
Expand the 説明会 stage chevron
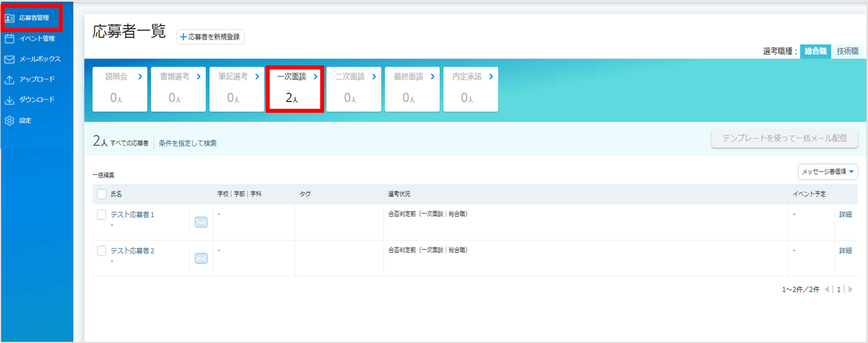[x=140, y=77]
